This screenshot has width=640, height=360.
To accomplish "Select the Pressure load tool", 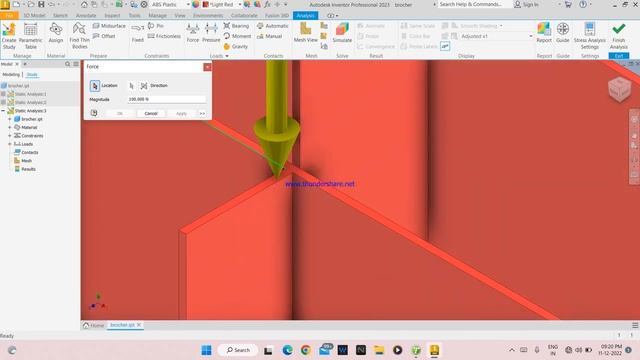I will [211, 33].
